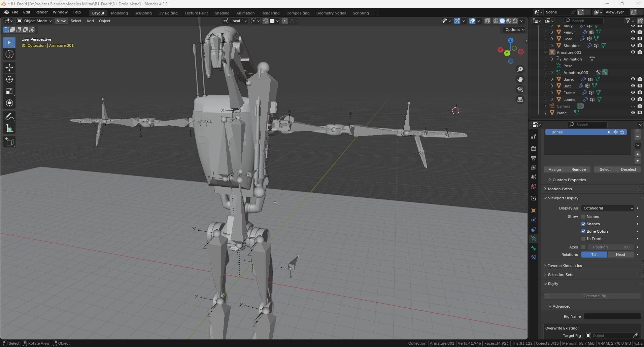644x347 pixels.
Task: Expand the Inverse Kinematics panel
Action: tap(565, 266)
